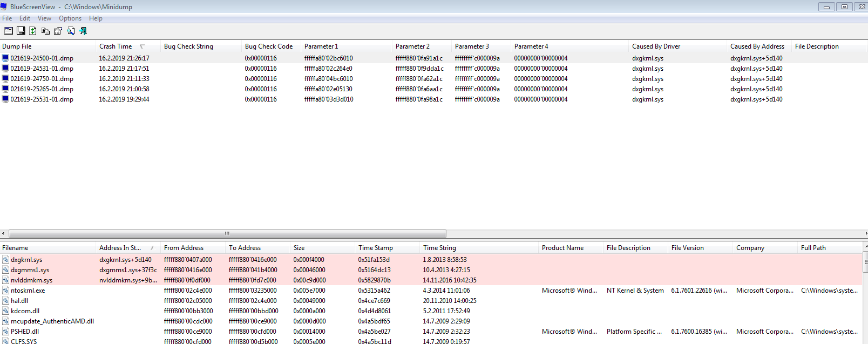Click the icon beside 021619-24531-01.dmp

(5, 68)
